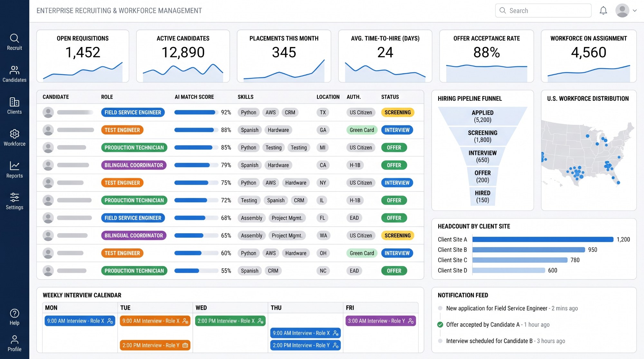Click the Bilingual Coordinator tag in CA row
This screenshot has width=644, height=359.
134,165
